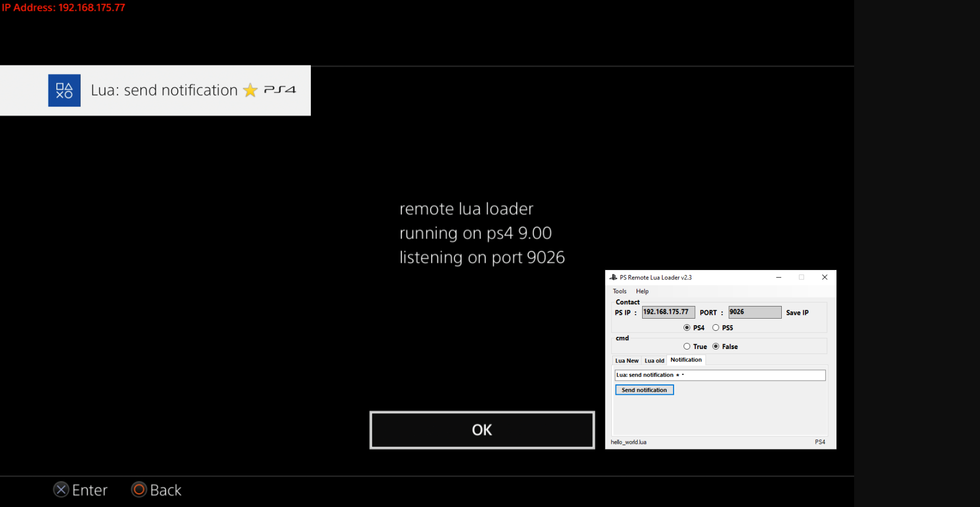Image resolution: width=980 pixels, height=507 pixels.
Task: Click the "remote lua loader" text
Action: (466, 209)
